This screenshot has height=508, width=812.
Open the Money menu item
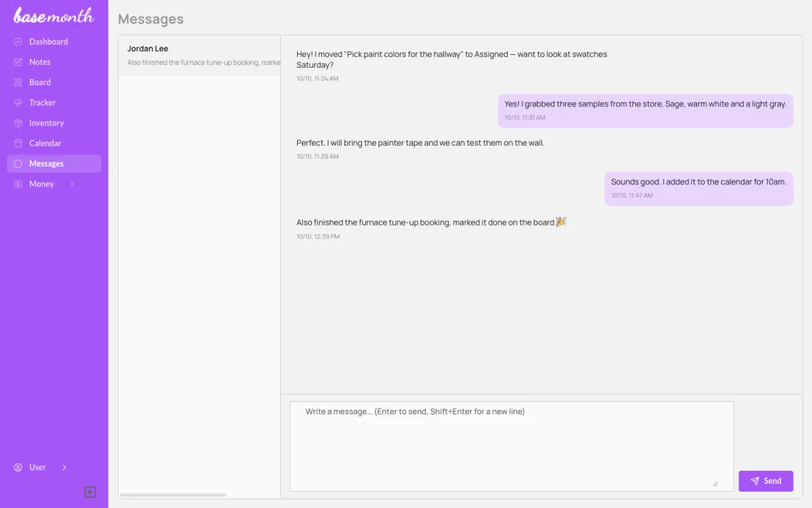click(x=41, y=184)
